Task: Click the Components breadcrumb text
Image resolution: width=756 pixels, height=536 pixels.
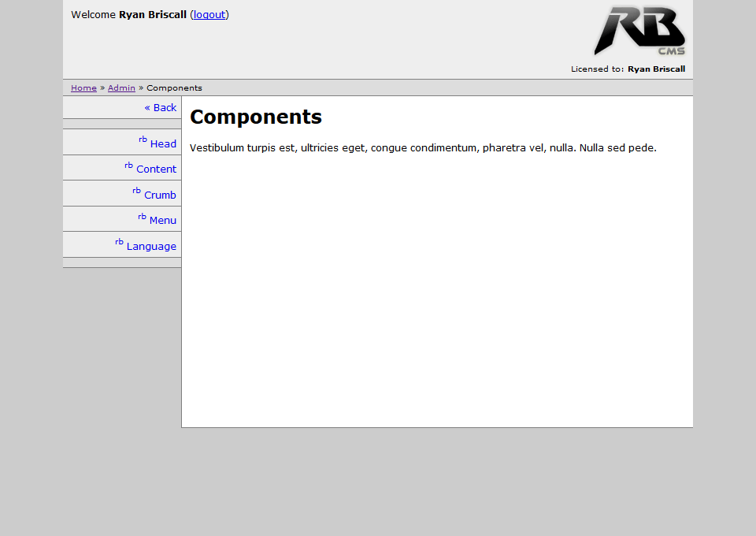Action: 174,88
